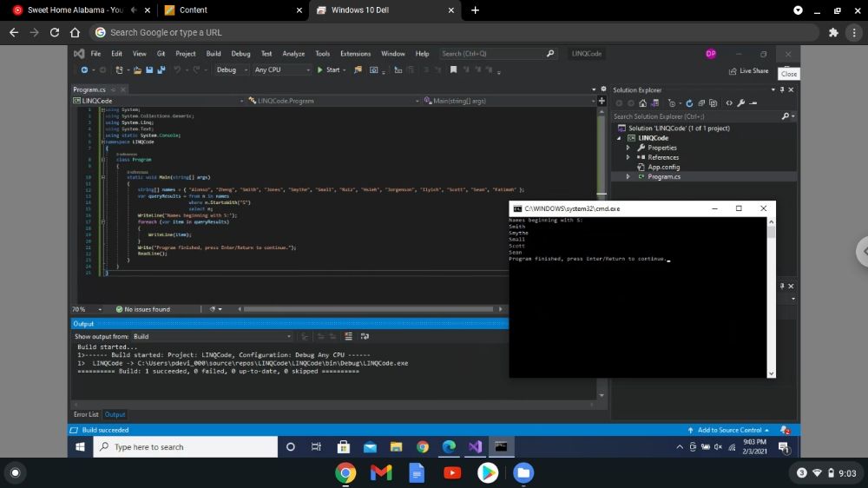
Task: Click Pending Changes Filter icon in Solution Explorer
Action: coord(672,103)
